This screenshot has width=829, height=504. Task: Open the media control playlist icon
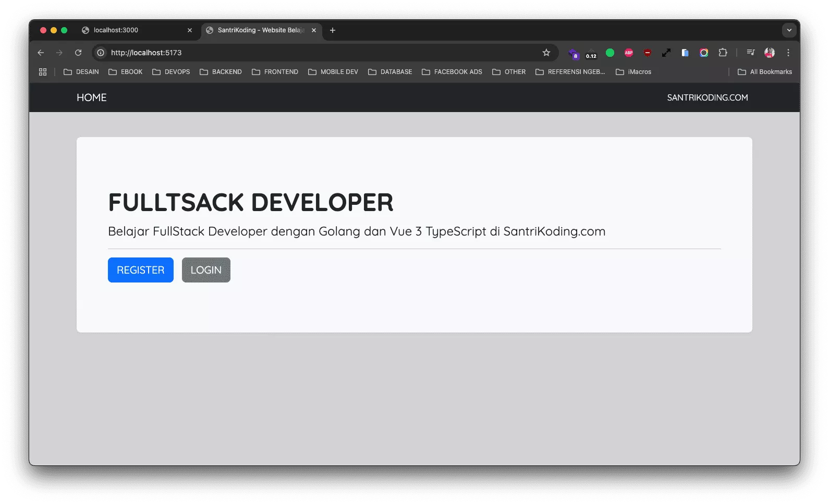(751, 53)
